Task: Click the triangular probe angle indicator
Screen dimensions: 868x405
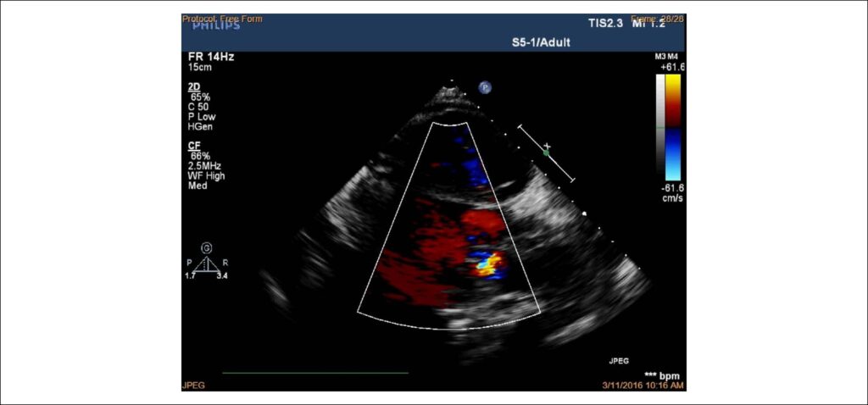Action: click(x=207, y=264)
